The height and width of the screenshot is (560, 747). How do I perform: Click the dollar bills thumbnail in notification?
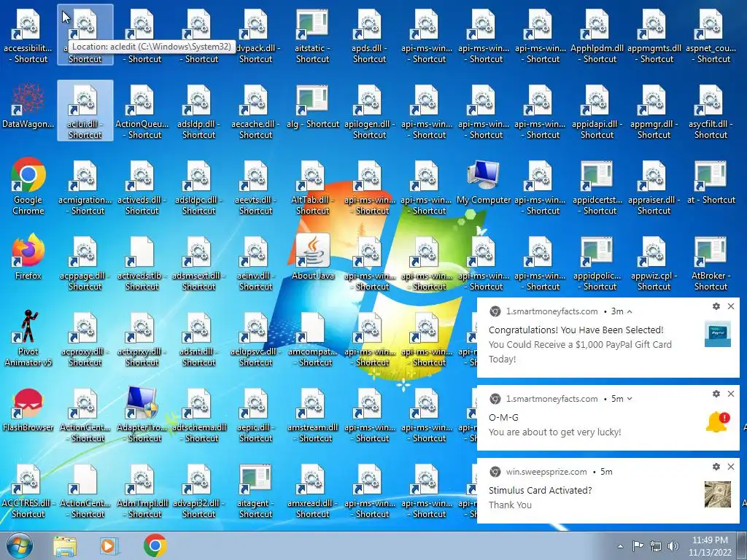718,494
